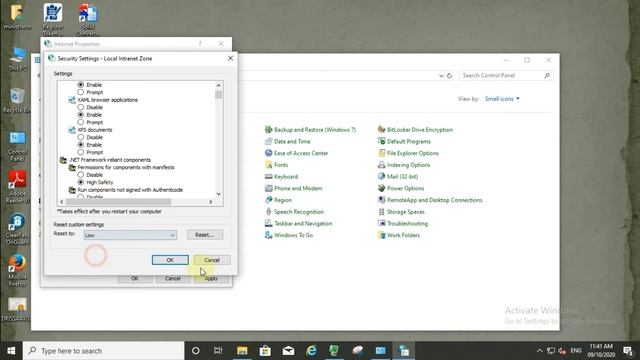Select Prompt for XPS documents
This screenshot has height=360, width=640.
click(80, 152)
